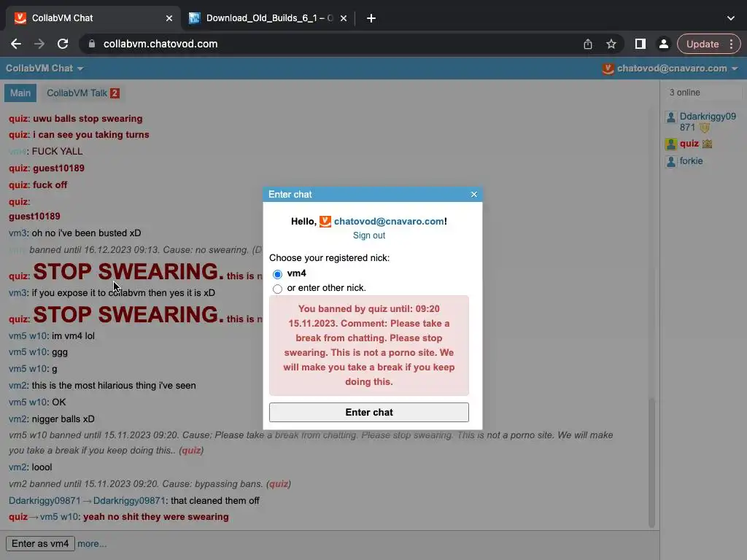
Task: Click quiz name in online list
Action: pyautogui.click(x=689, y=144)
